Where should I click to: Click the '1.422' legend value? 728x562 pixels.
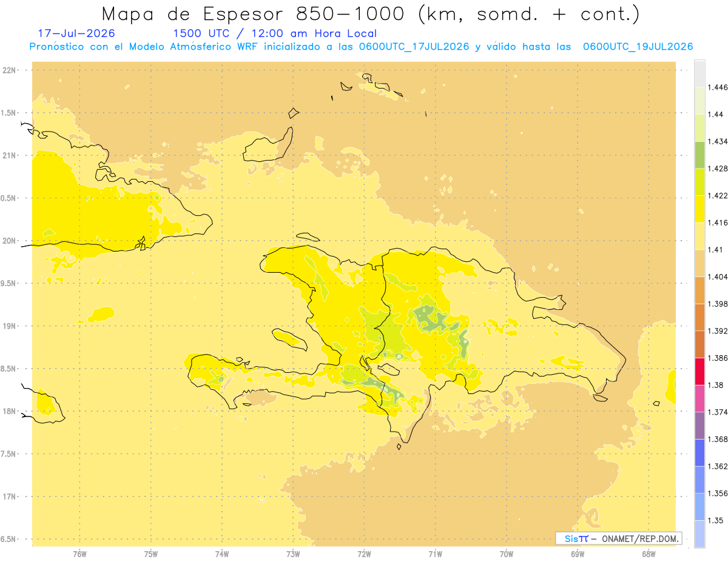pyautogui.click(x=719, y=195)
